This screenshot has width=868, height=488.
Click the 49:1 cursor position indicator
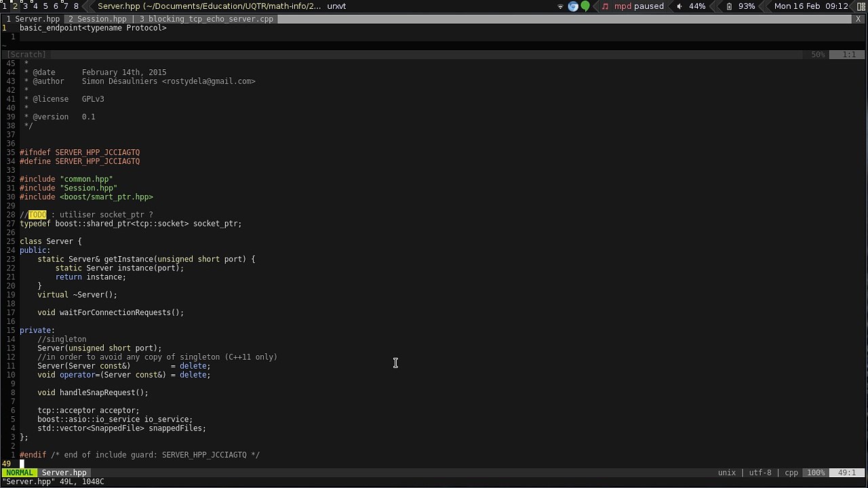coord(847,472)
